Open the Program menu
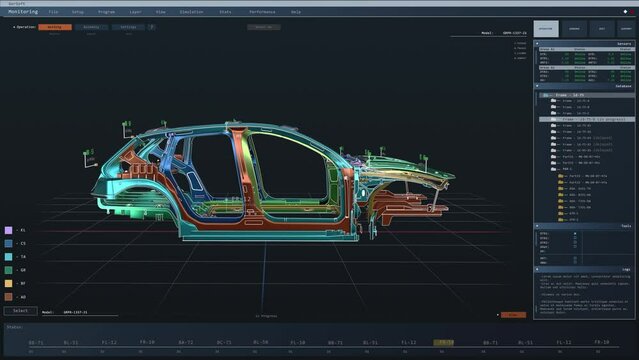This screenshot has width=639, height=360. tap(106, 12)
